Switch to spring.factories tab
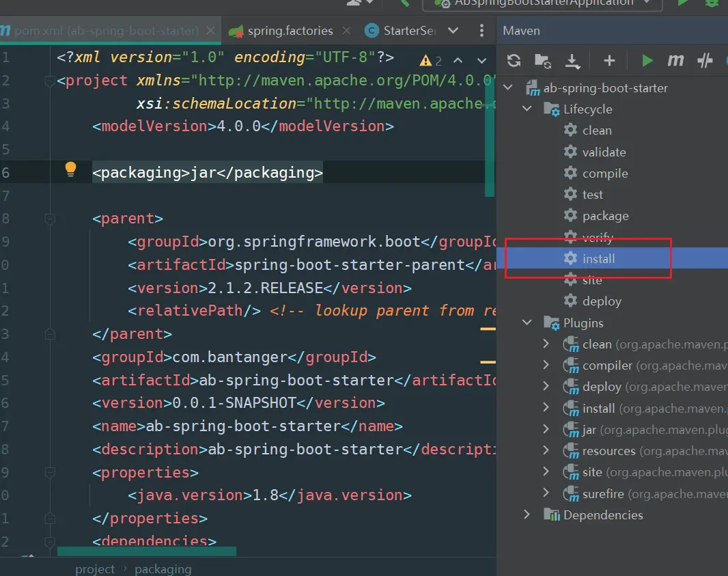Screen dimensions: 728x576 [x=290, y=31]
